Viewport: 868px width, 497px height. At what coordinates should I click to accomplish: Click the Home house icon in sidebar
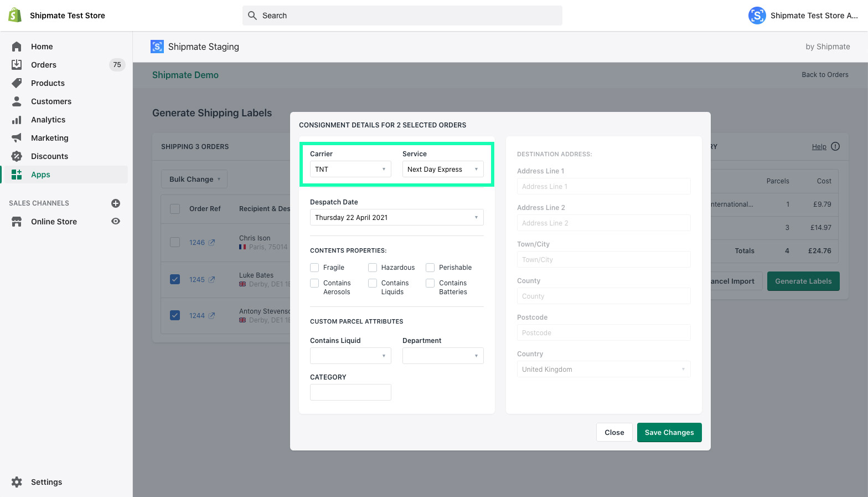coord(17,47)
